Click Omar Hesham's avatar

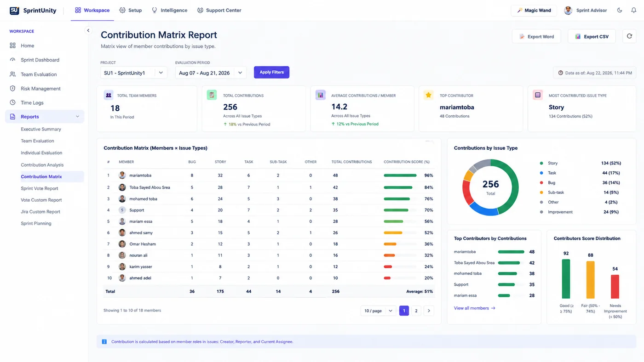(x=122, y=244)
